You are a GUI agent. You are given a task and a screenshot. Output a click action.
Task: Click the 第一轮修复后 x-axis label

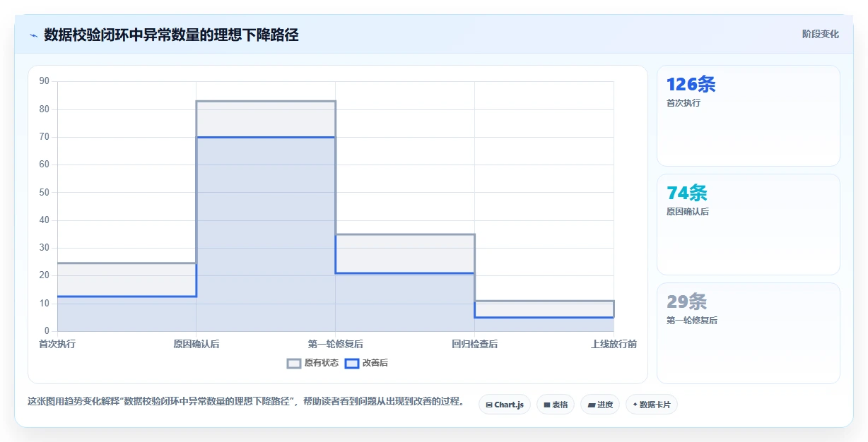[335, 344]
